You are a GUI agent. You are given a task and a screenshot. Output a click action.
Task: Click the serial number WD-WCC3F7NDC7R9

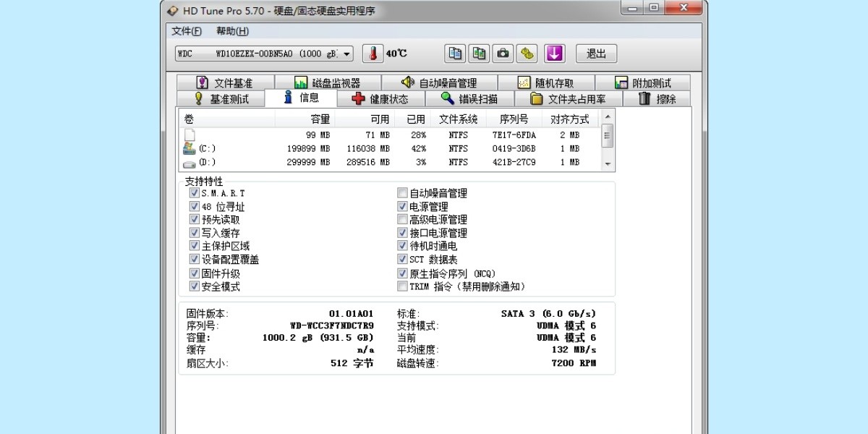(x=332, y=325)
